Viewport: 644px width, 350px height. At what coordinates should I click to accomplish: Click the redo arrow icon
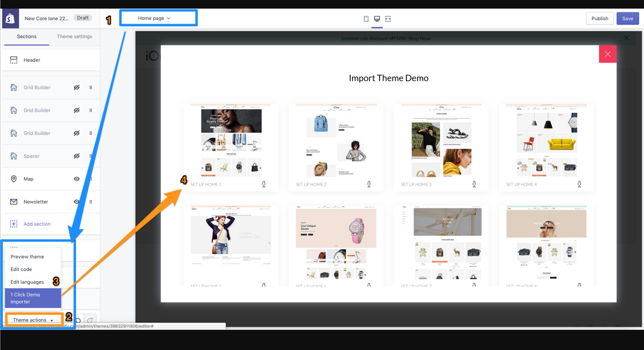[x=90, y=320]
